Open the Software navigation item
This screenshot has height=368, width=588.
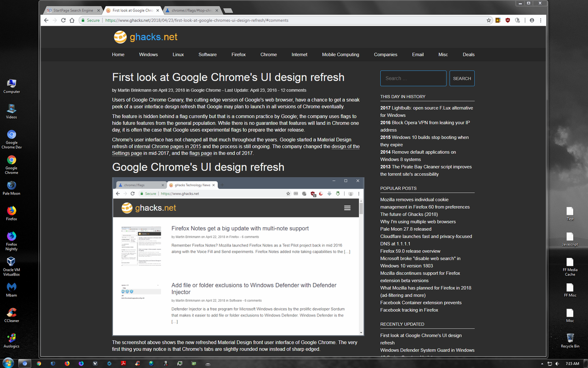tap(208, 54)
